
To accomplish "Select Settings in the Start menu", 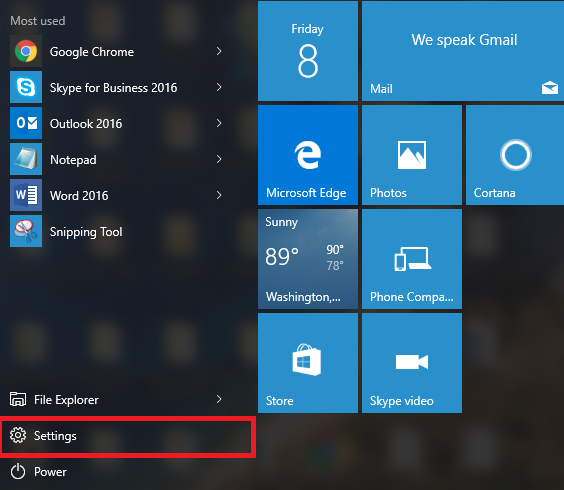I will (127, 436).
